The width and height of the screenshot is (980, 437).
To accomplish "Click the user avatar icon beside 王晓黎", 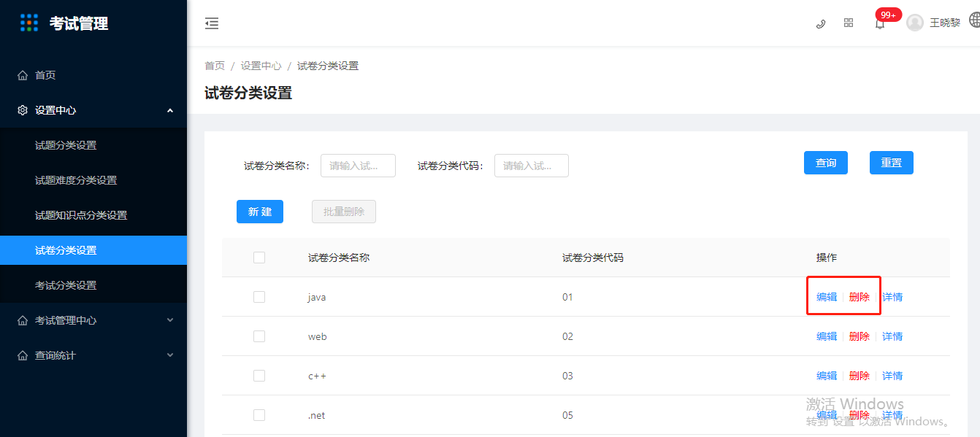I will pyautogui.click(x=915, y=23).
